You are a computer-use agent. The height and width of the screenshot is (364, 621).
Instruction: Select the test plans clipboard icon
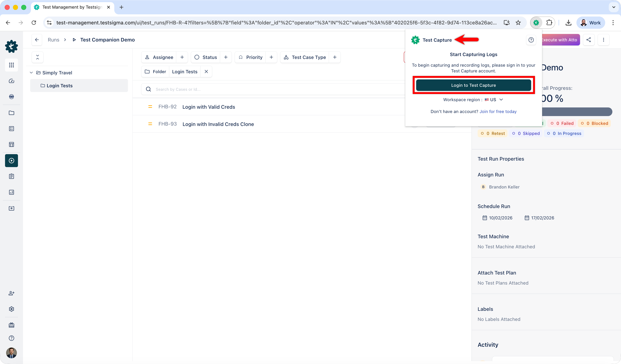[11, 176]
